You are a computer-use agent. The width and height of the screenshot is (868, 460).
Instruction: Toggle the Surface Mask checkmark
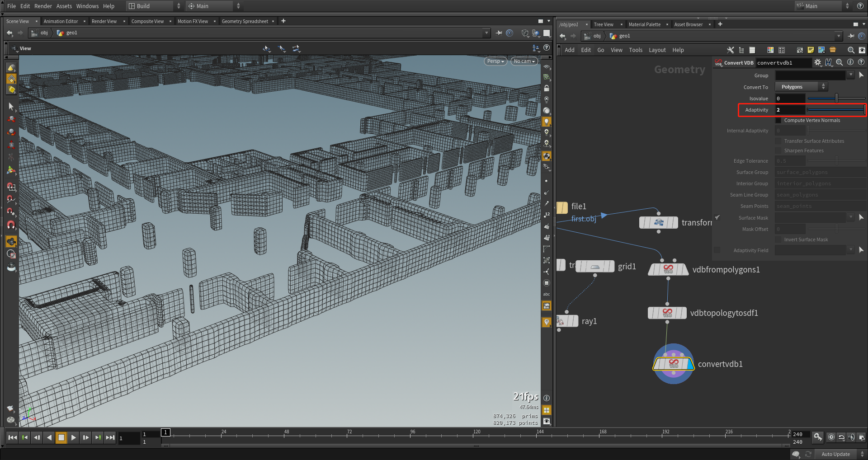(x=717, y=218)
